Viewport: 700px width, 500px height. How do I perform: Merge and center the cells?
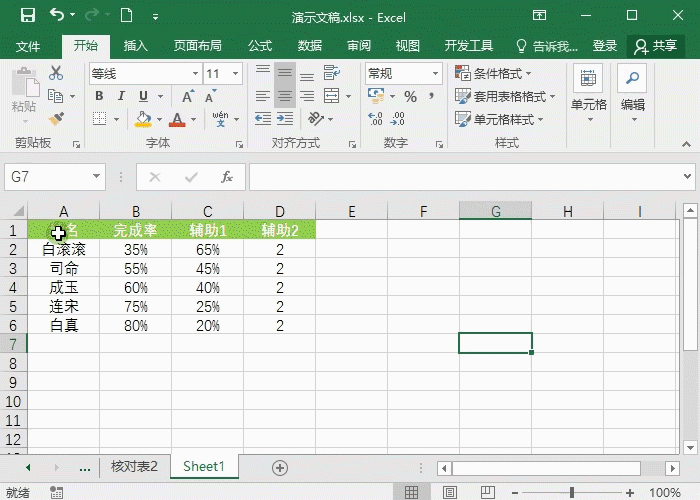click(x=332, y=96)
